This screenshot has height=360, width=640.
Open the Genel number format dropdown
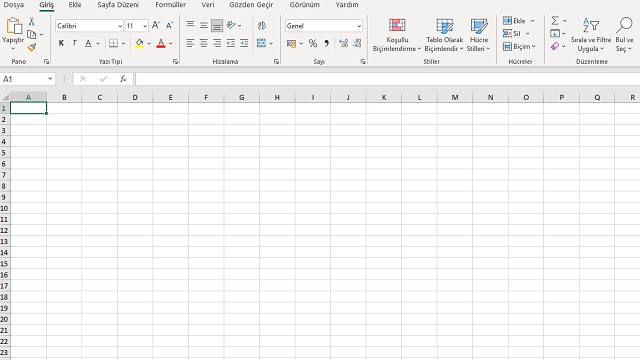[x=359, y=26]
